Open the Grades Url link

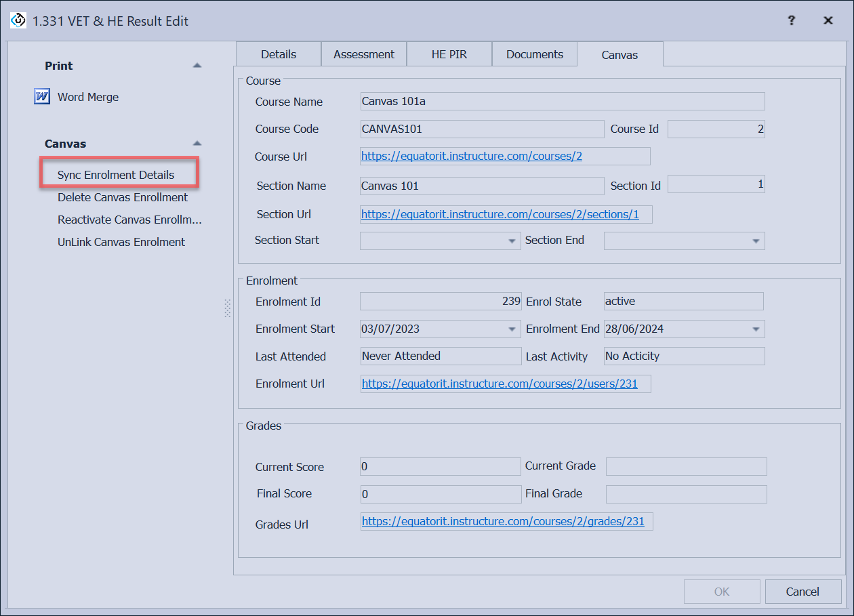click(502, 522)
